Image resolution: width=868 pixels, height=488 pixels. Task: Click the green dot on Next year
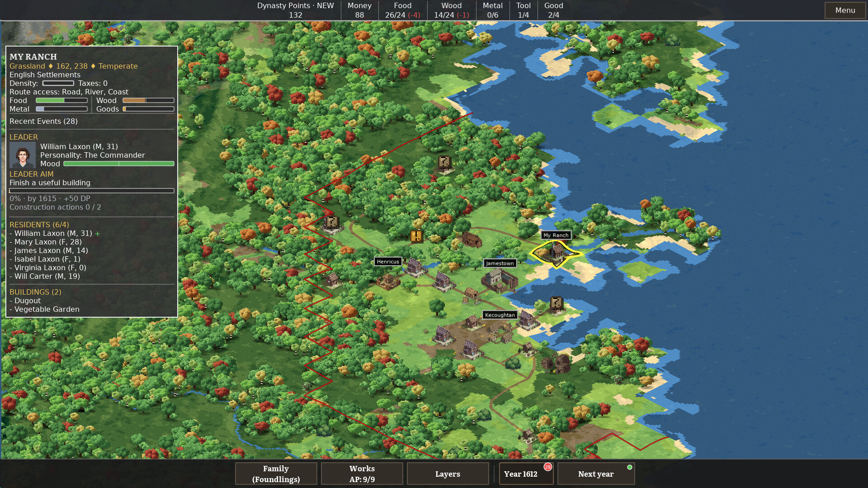(x=630, y=467)
